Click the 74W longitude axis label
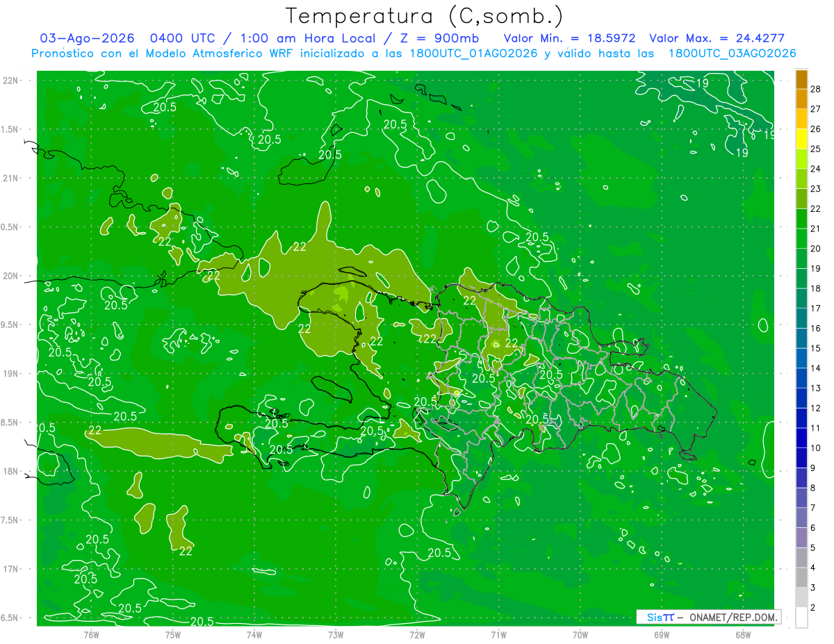This screenshot has height=644, width=834. tap(254, 634)
